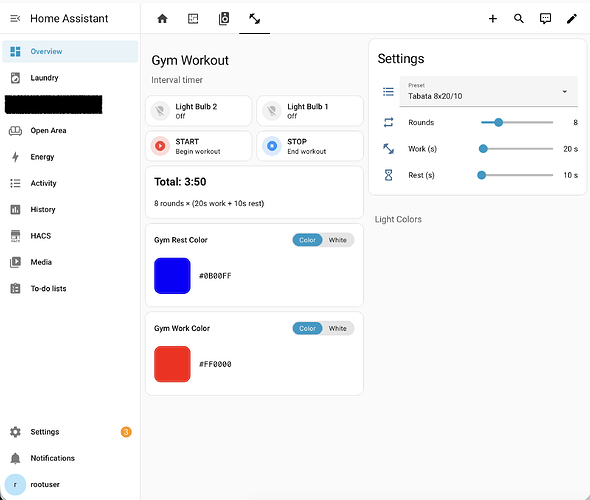
Task: Open Overview in the sidebar
Action: [x=70, y=52]
